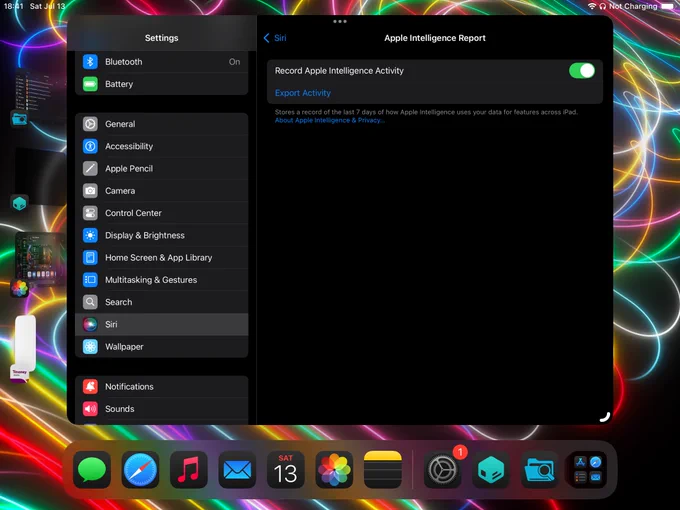Tap the headphones status icon
Screen dimensions: 680x510
coord(602,6)
